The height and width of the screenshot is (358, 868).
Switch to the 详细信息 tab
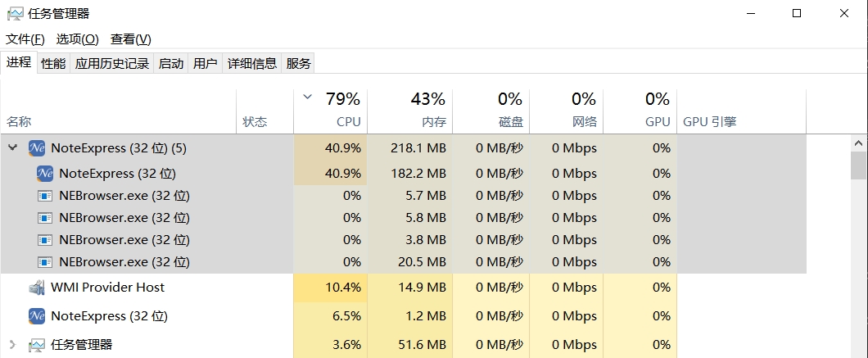tap(252, 63)
